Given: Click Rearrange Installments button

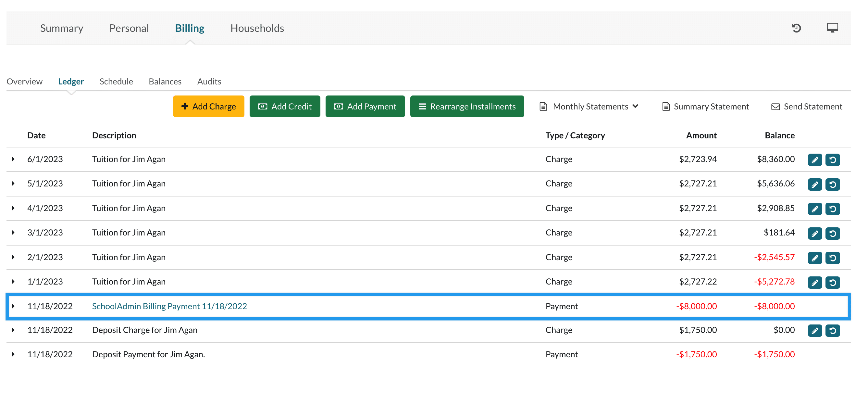Looking at the screenshot, I should pyautogui.click(x=467, y=107).
